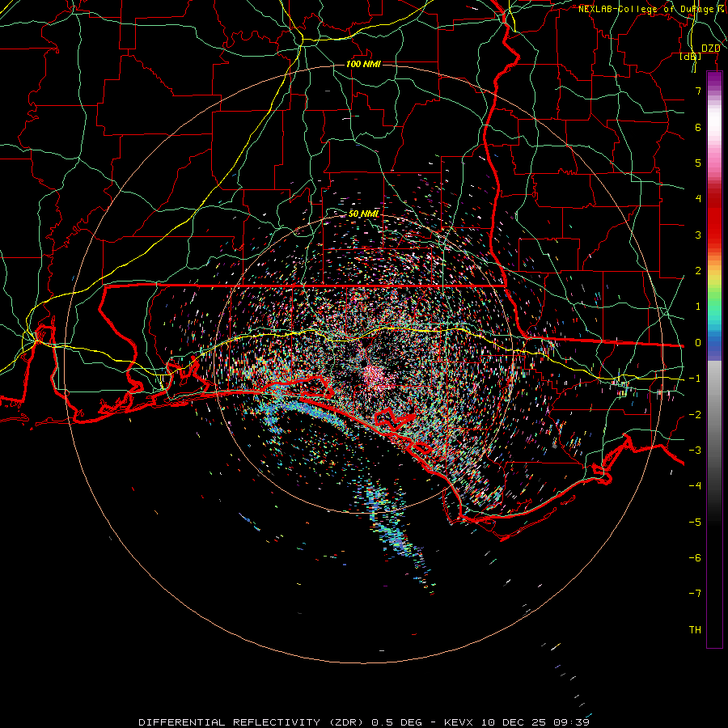
Task: Click the 100 NMI range ring label
Action: pyautogui.click(x=363, y=64)
